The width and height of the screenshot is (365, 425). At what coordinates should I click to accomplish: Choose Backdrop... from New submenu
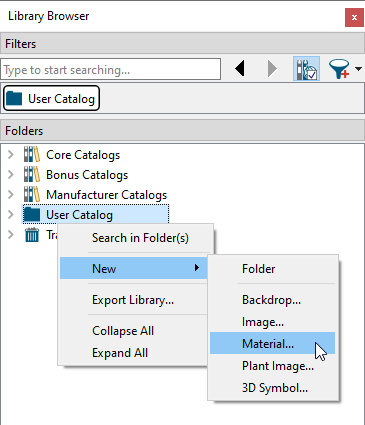pos(272,300)
